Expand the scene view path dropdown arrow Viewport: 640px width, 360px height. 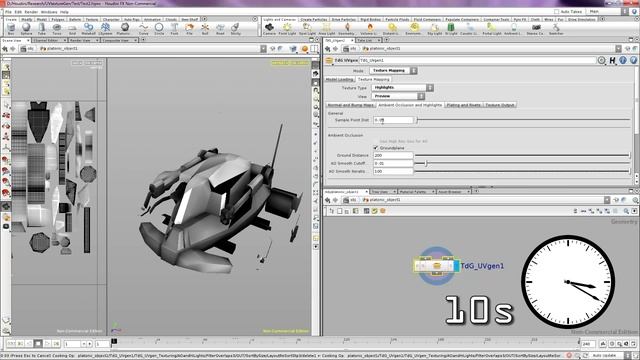[x=264, y=49]
